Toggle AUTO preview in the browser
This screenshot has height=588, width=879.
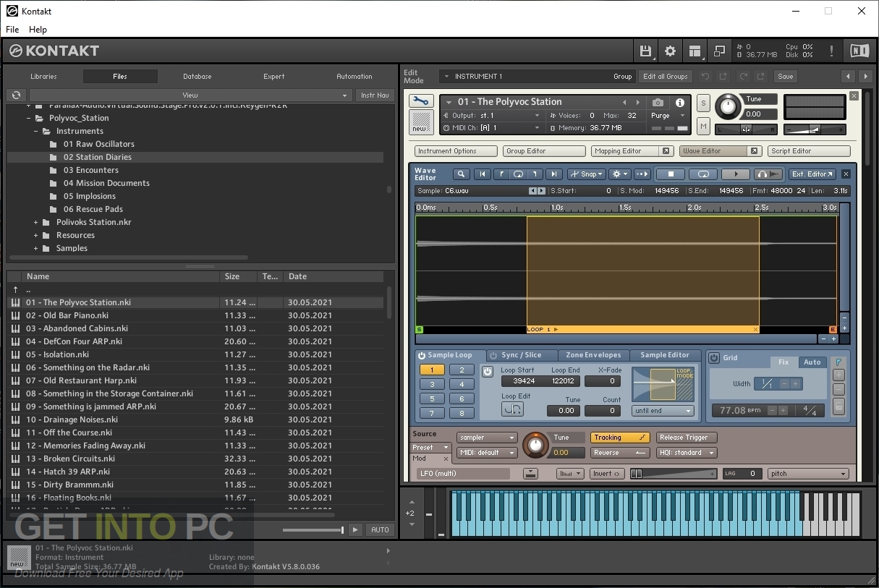[x=380, y=530]
